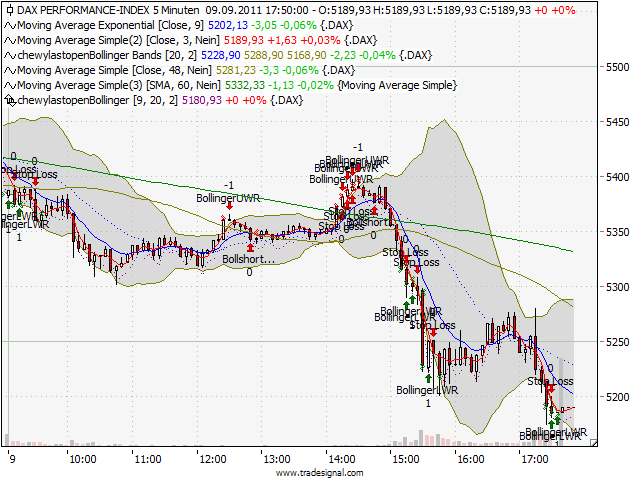Click the 17:00 time axis label
This screenshot has height=480, width=640.
pos(535,460)
